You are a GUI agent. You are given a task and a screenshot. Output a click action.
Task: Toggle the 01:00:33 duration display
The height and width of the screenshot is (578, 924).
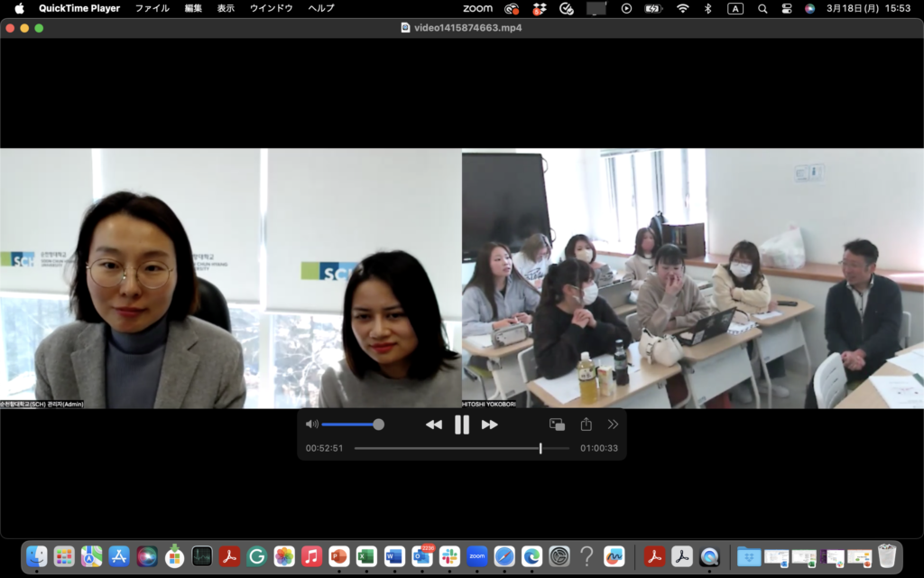(x=598, y=448)
